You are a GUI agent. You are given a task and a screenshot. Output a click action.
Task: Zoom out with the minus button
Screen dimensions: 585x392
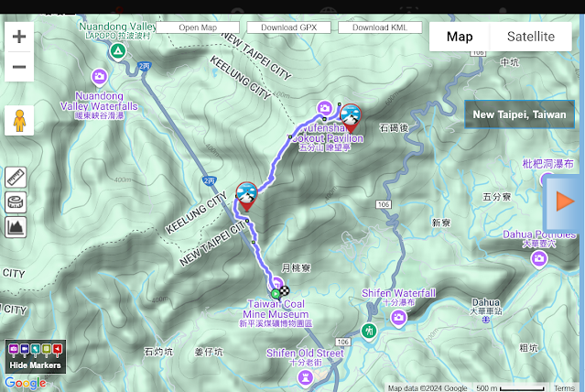(19, 67)
